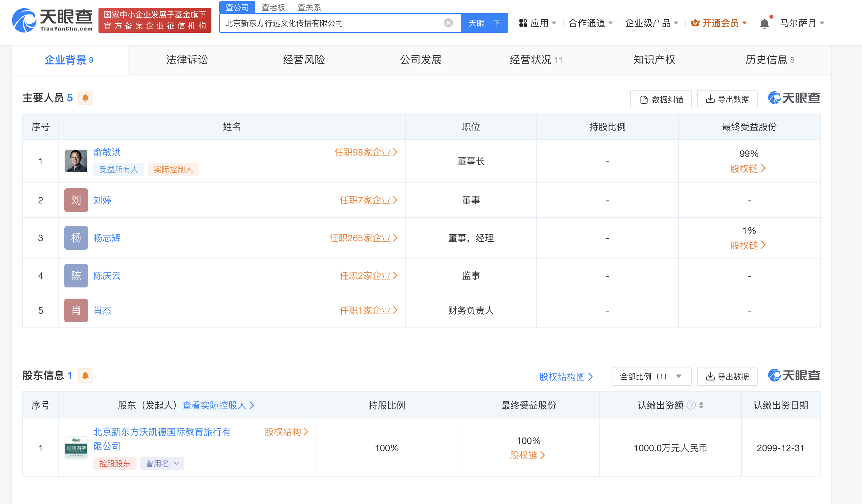Click the 控股股东 tag

pyautogui.click(x=115, y=463)
